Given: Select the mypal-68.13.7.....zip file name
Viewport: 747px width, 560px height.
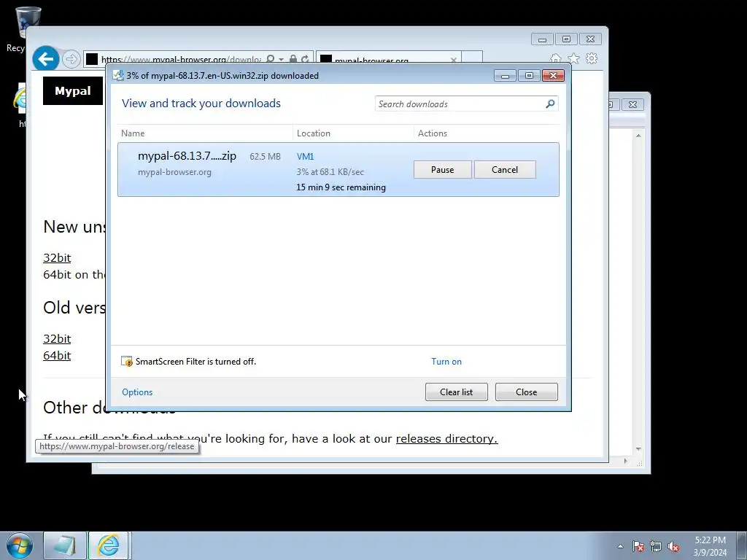Looking at the screenshot, I should coord(187,156).
